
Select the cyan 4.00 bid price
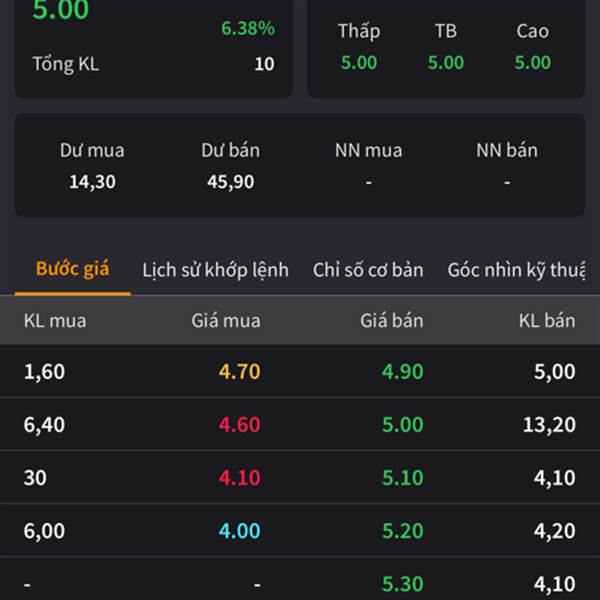[239, 531]
